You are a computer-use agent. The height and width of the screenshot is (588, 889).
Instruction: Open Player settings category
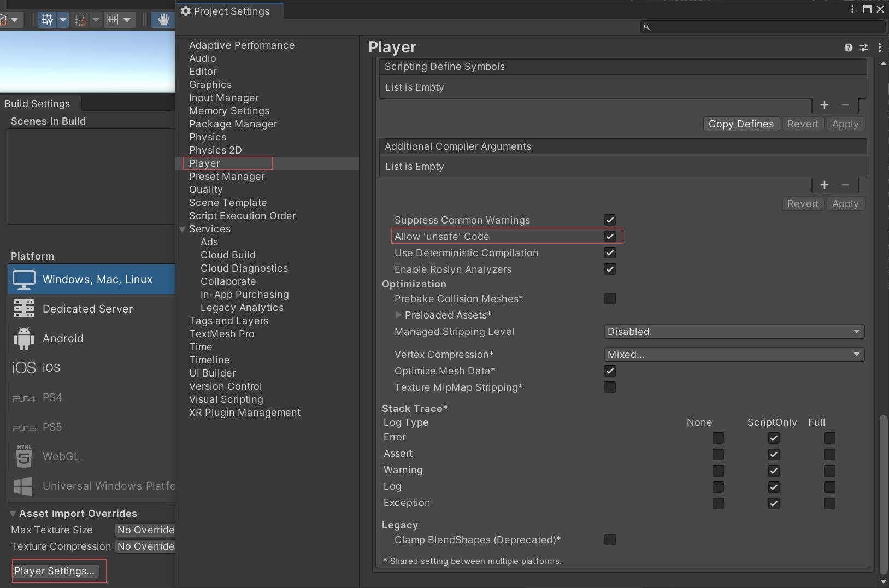(267, 163)
